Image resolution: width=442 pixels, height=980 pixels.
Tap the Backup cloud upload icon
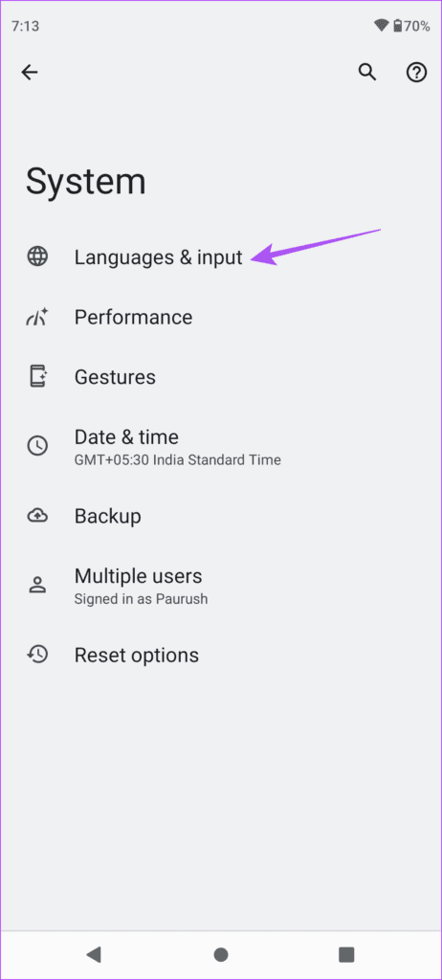coord(37,516)
